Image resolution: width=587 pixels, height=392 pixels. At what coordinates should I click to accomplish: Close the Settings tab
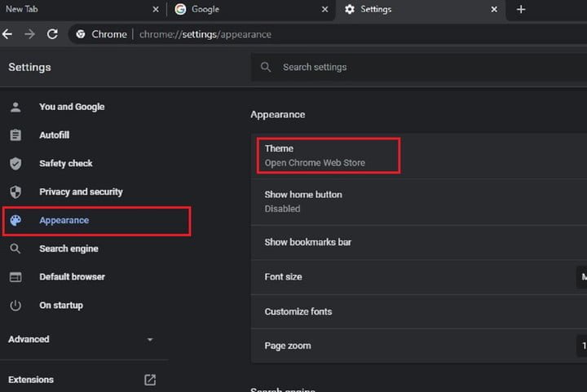tap(494, 10)
